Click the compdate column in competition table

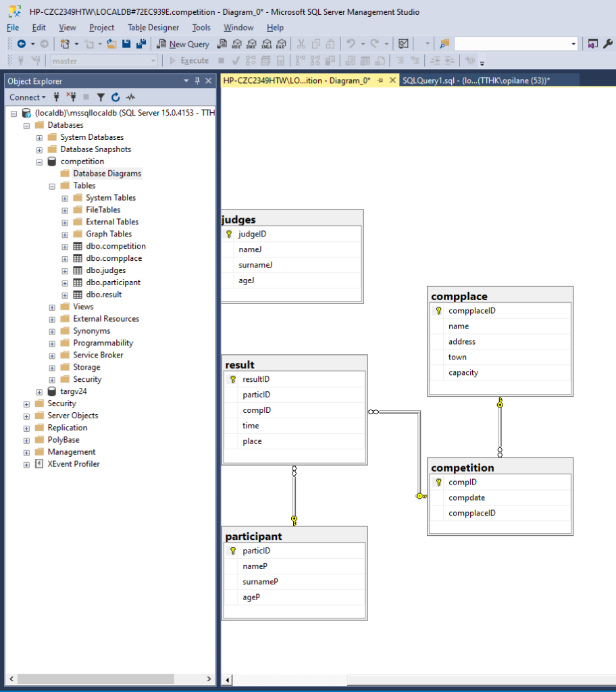pyautogui.click(x=467, y=498)
